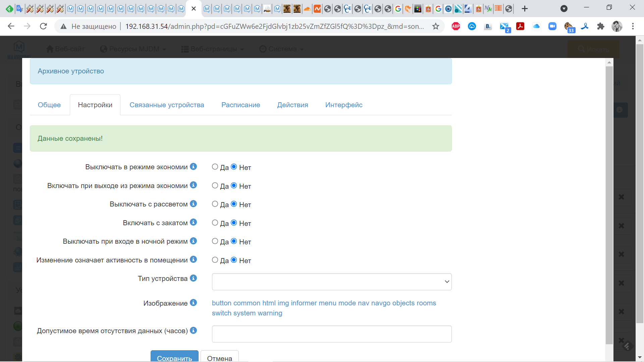Focus the Допустимое время отсутствия данных field
Image resolution: width=644 pixels, height=362 pixels.
[x=331, y=334]
